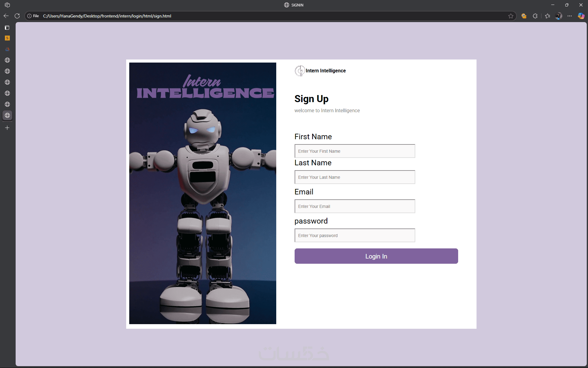Expand the vertical tabs pane
Viewport: 588px width, 368px height.
[7, 28]
